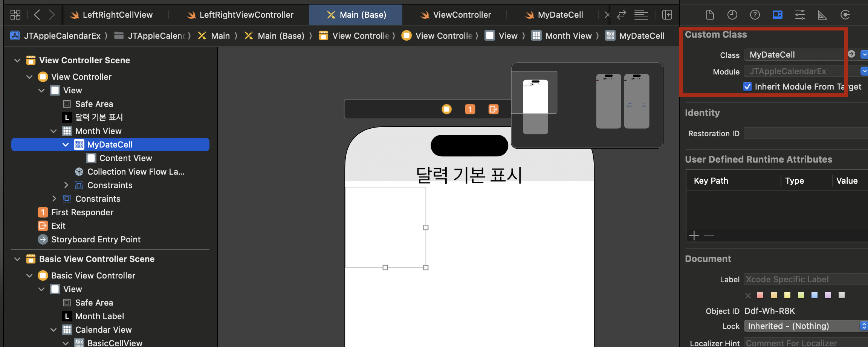Click the Key Path column header
The image size is (868, 347).
click(x=711, y=181)
